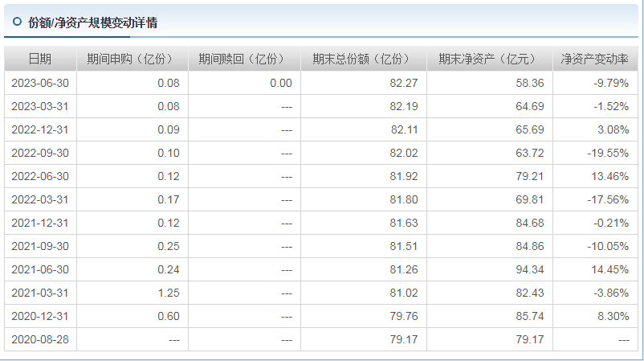Screen dimensions: 644x361
Task: Click change rate -0.21%
Action: point(611,223)
